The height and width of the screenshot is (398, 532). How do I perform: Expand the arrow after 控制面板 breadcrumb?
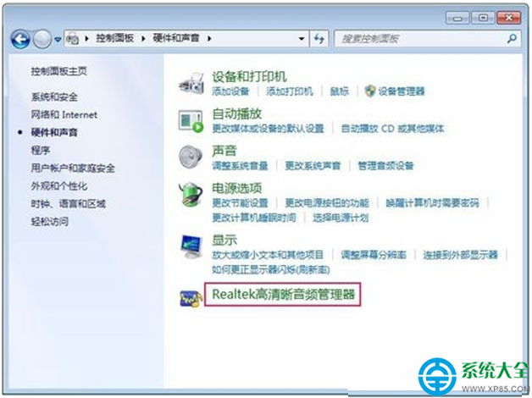(143, 39)
